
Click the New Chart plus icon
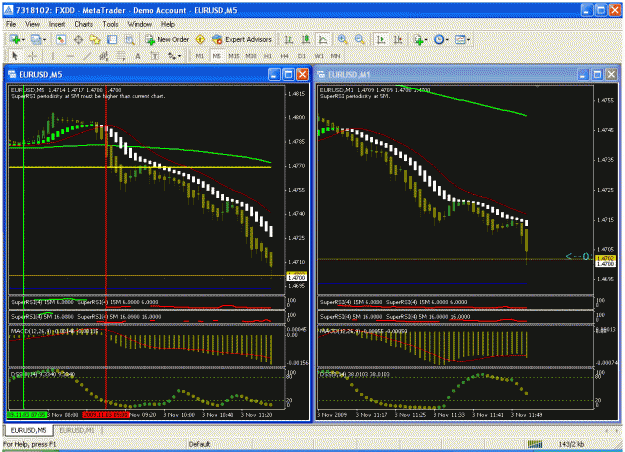[15, 39]
